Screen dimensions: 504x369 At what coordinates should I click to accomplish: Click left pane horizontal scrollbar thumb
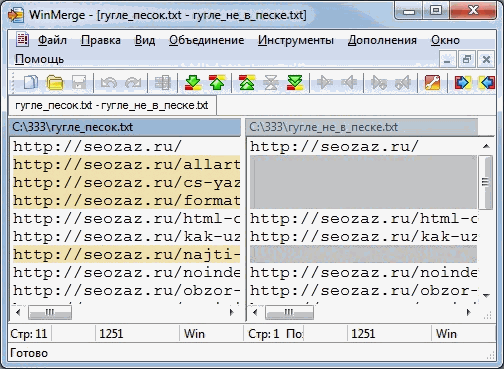[x=50, y=312]
